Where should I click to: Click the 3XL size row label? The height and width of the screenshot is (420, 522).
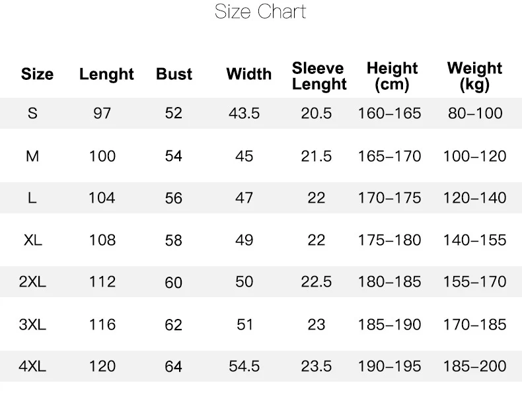pyautogui.click(x=32, y=324)
